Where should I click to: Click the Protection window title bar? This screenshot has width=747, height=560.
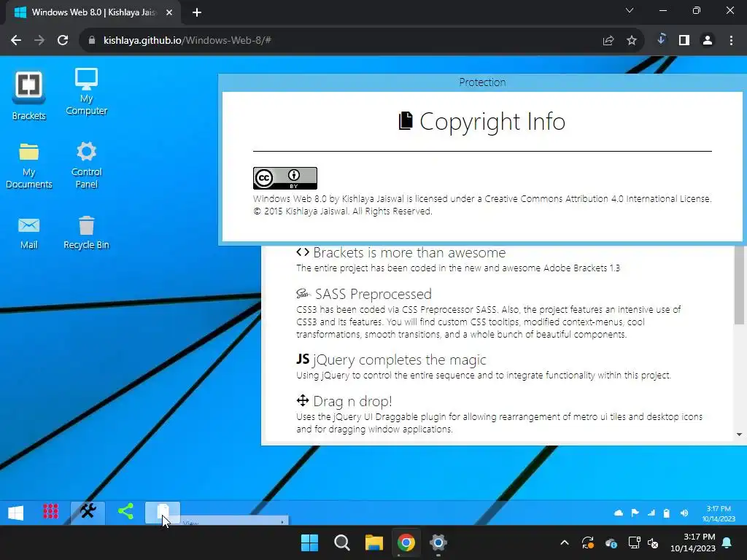tap(482, 82)
